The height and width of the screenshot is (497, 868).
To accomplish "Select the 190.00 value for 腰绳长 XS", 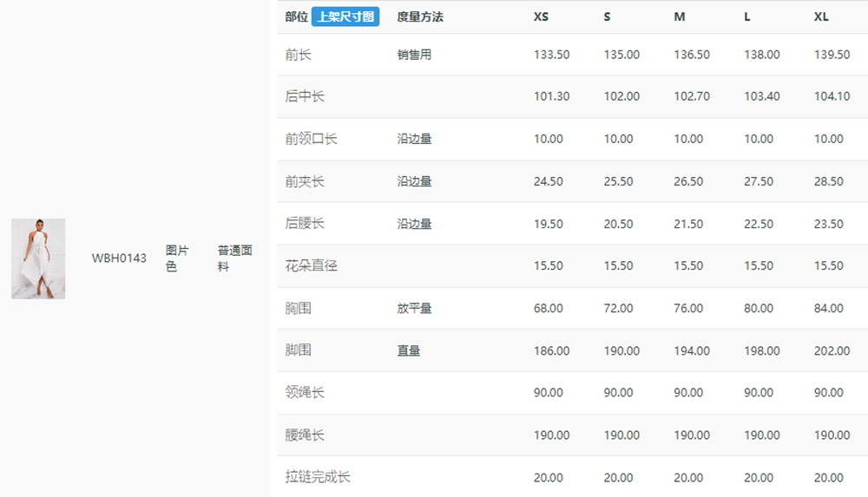I will click(x=551, y=435).
